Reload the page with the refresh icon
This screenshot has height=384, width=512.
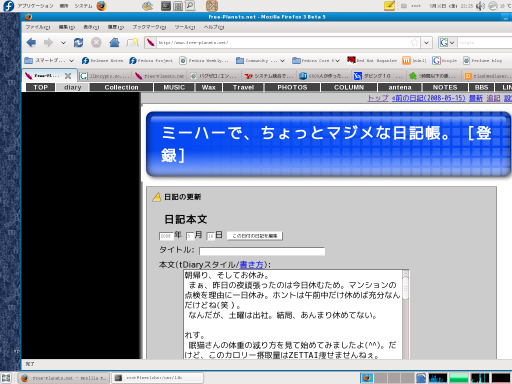point(79,42)
